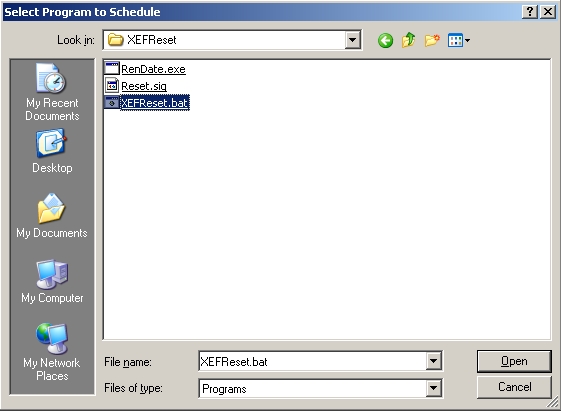Viewport: 561px width, 411px height.
Task: Select the Reset.sig file
Action: [144, 86]
